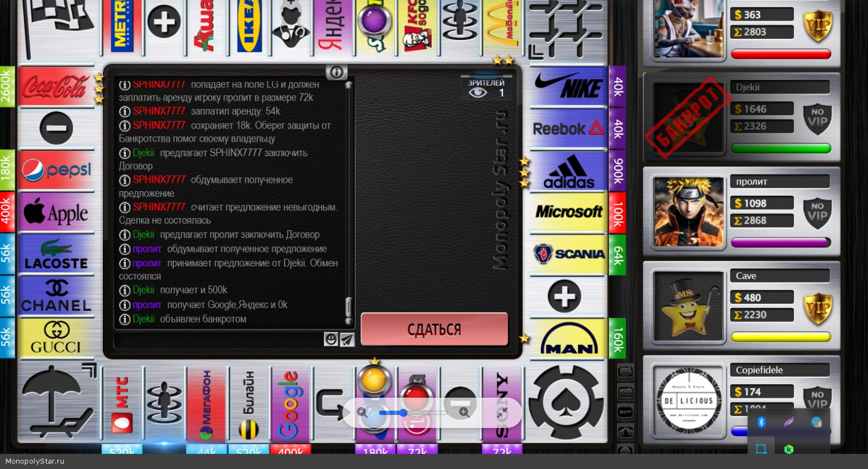Send chat message with paper plane icon
Screen dimensions: 868x469
click(x=347, y=339)
